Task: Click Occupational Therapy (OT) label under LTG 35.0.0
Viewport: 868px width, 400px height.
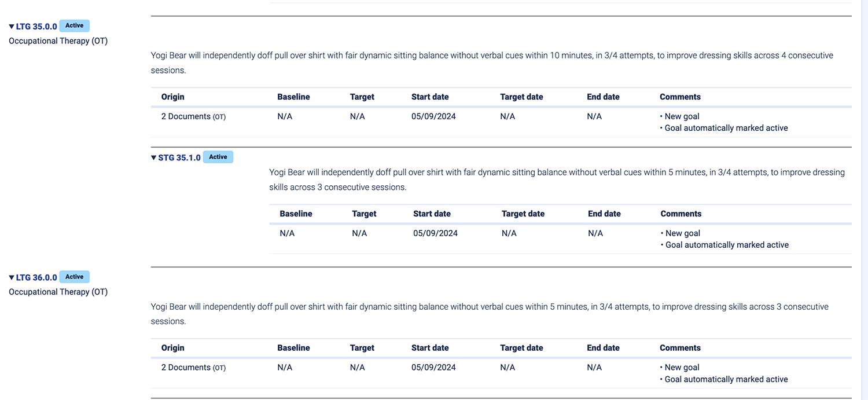Action: [x=58, y=41]
